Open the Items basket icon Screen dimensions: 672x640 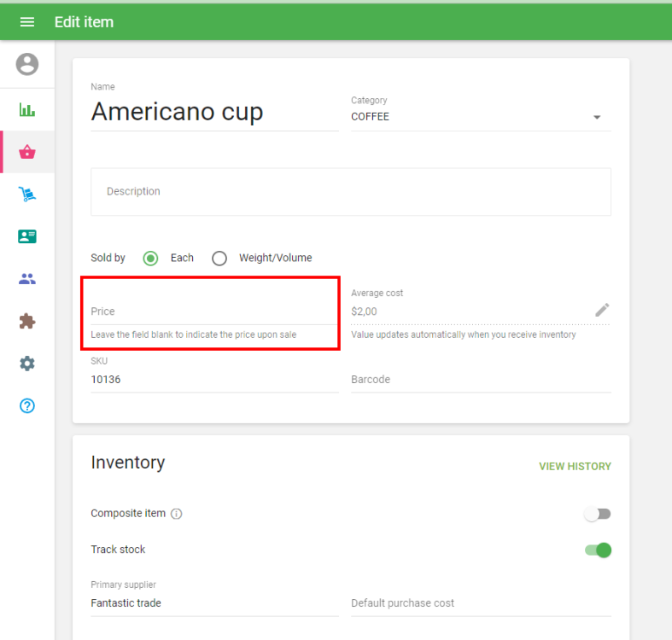click(x=27, y=152)
